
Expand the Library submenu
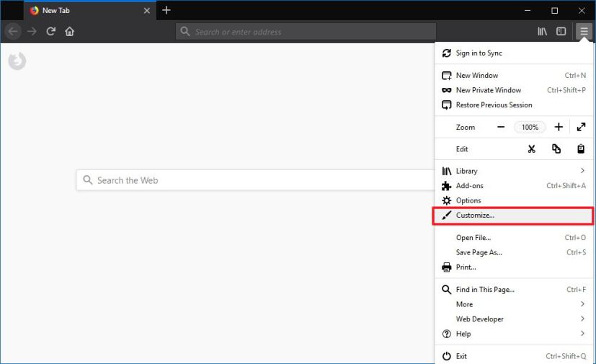pos(514,171)
